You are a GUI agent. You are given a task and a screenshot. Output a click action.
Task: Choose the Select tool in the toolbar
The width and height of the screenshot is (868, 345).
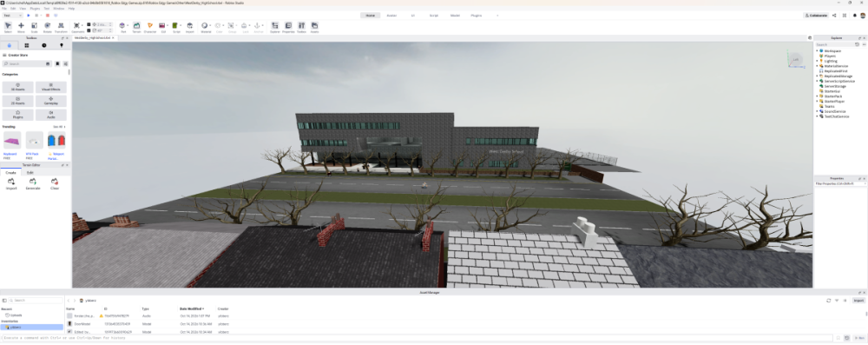click(x=8, y=27)
